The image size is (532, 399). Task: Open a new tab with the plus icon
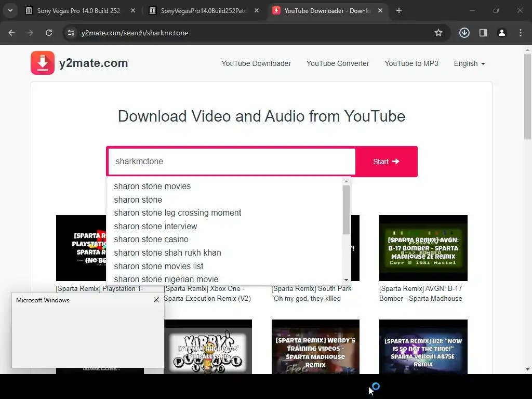coord(399,10)
